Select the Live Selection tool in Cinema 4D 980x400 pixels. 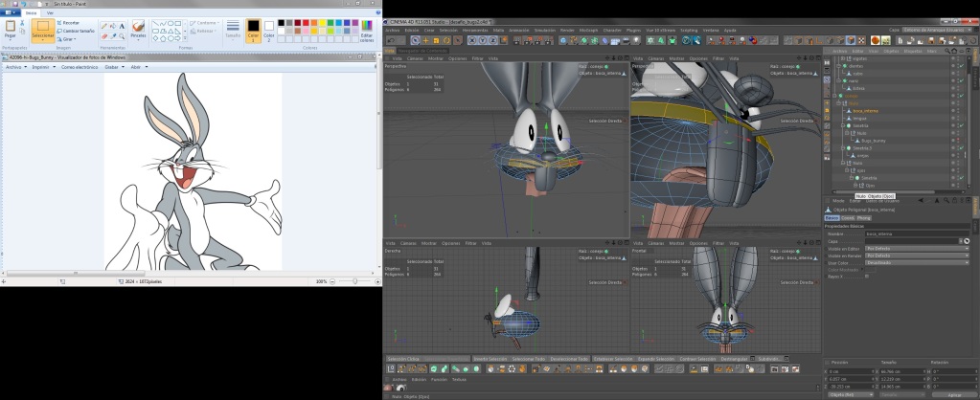415,40
